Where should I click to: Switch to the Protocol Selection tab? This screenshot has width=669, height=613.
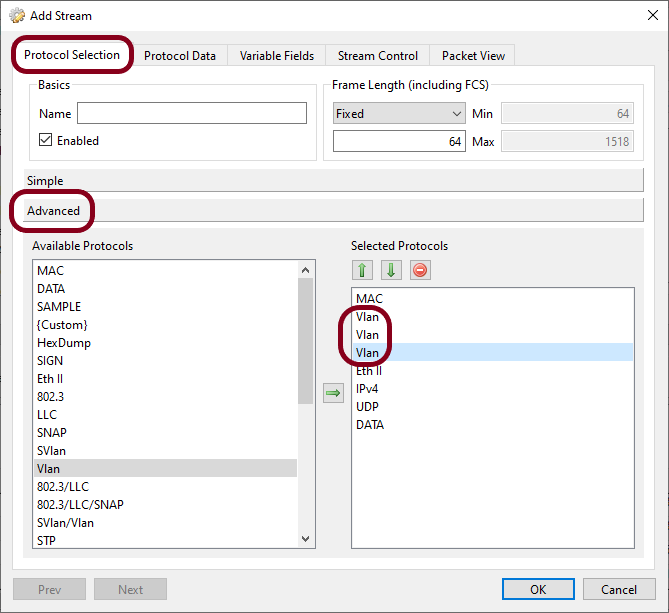click(x=72, y=55)
